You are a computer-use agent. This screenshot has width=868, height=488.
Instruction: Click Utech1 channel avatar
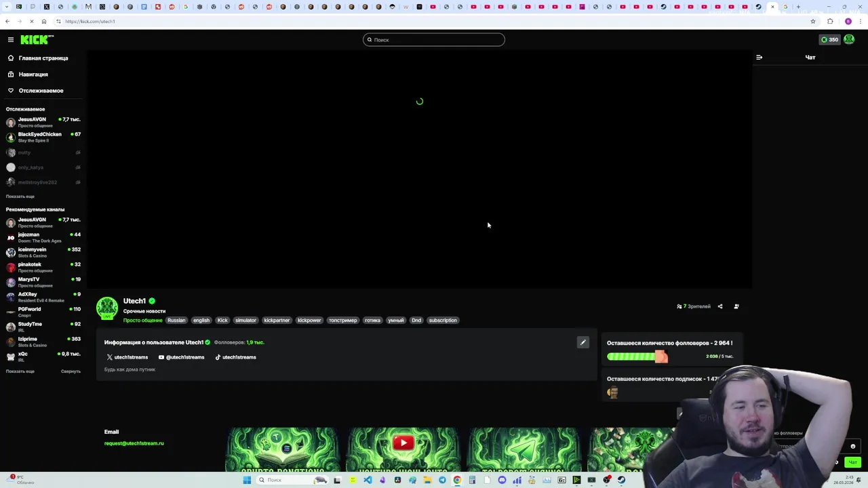(x=107, y=308)
